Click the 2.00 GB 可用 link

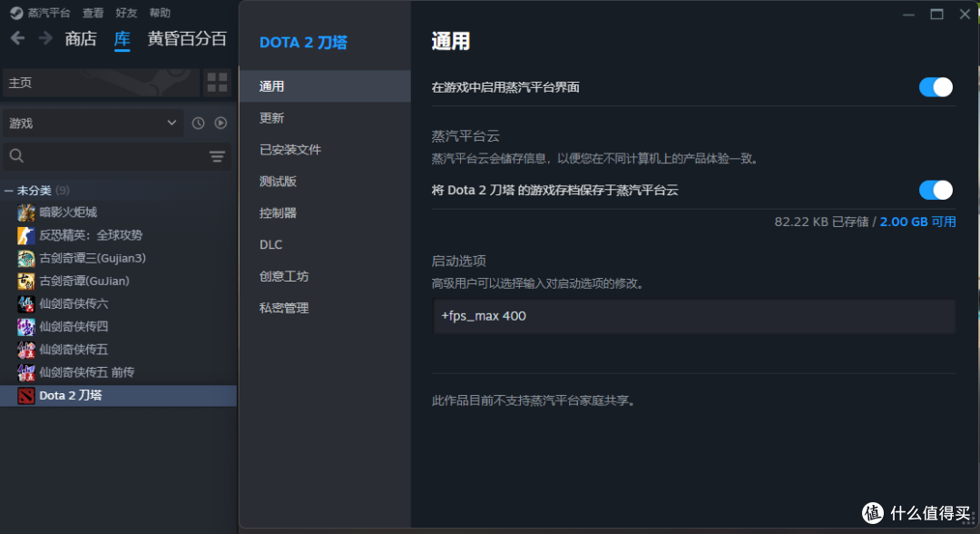click(917, 222)
